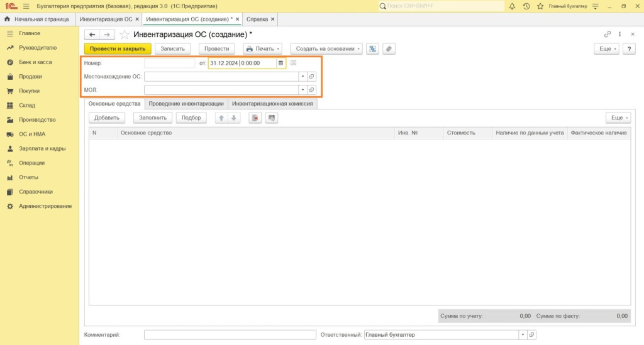644x345 pixels.
Task: Open the Руководителю section
Action: (40, 48)
